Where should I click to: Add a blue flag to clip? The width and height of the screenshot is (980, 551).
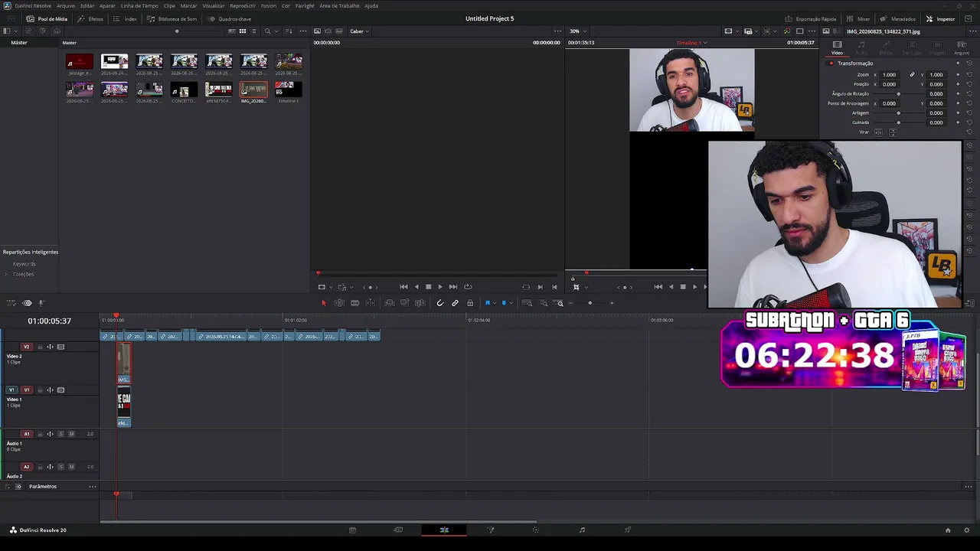[x=488, y=303]
